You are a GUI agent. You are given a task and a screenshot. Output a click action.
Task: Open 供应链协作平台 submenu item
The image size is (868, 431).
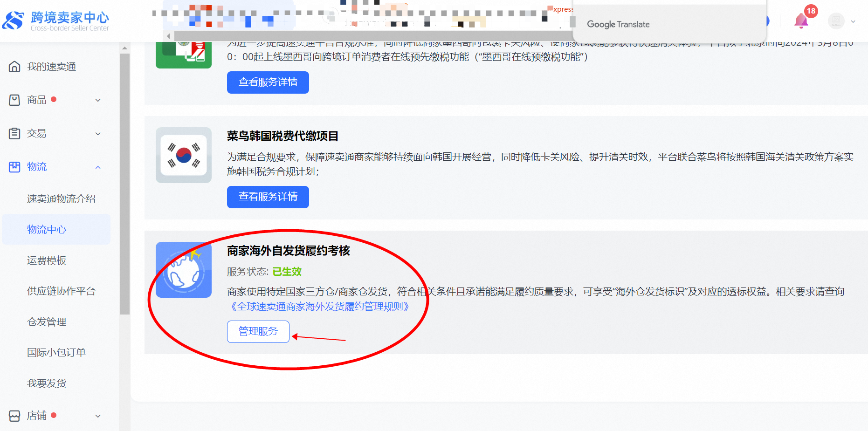[61, 291]
